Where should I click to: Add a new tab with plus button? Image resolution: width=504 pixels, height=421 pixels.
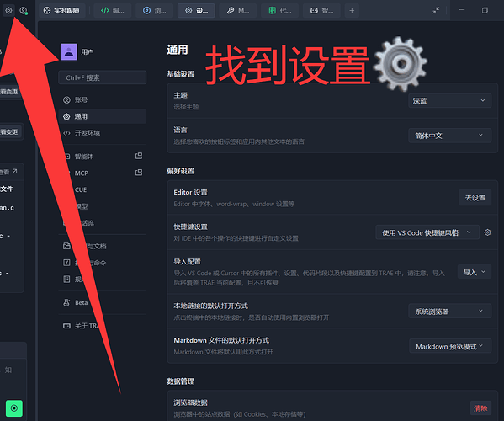352,11
